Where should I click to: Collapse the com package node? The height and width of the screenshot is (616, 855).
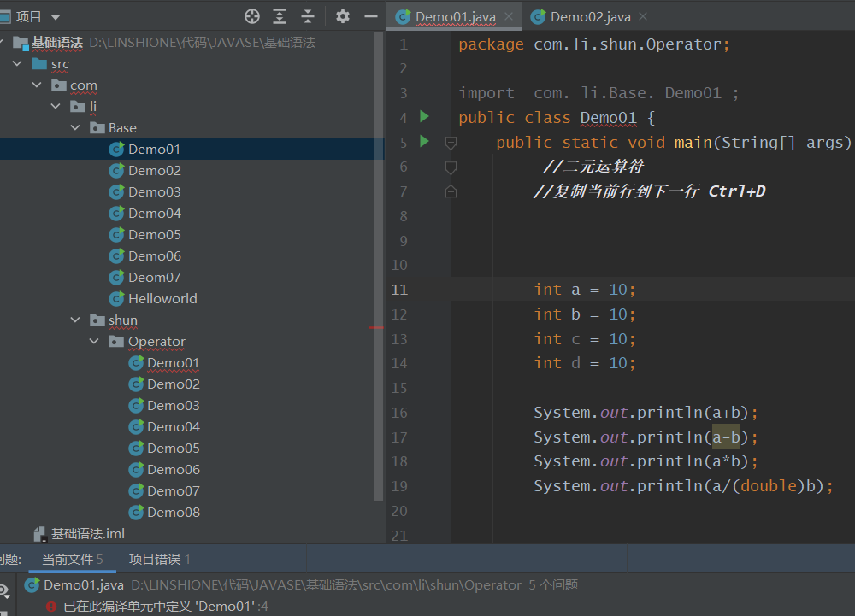point(37,85)
